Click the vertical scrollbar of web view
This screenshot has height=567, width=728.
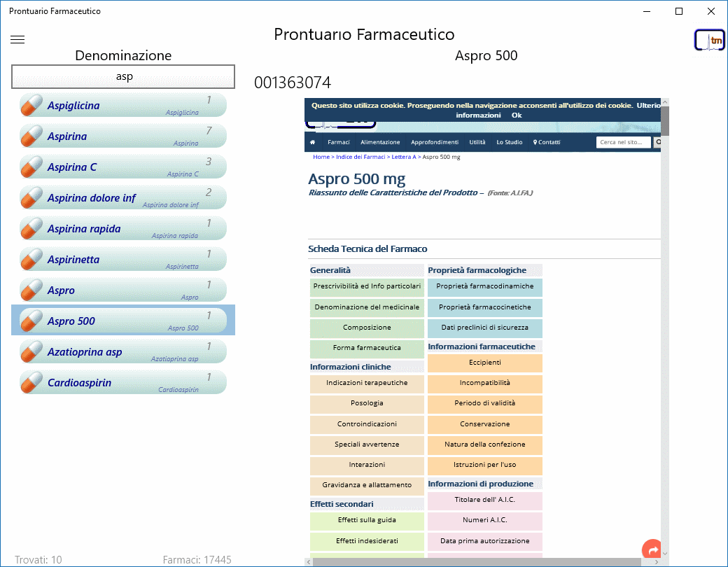coord(665,120)
